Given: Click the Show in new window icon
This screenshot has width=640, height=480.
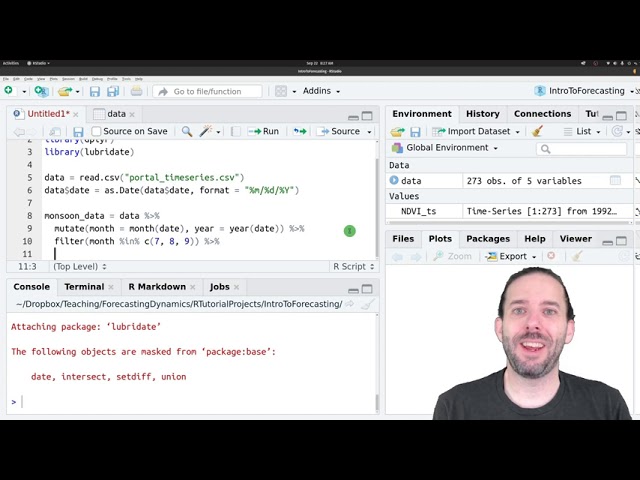Looking at the screenshot, I should click(55, 131).
